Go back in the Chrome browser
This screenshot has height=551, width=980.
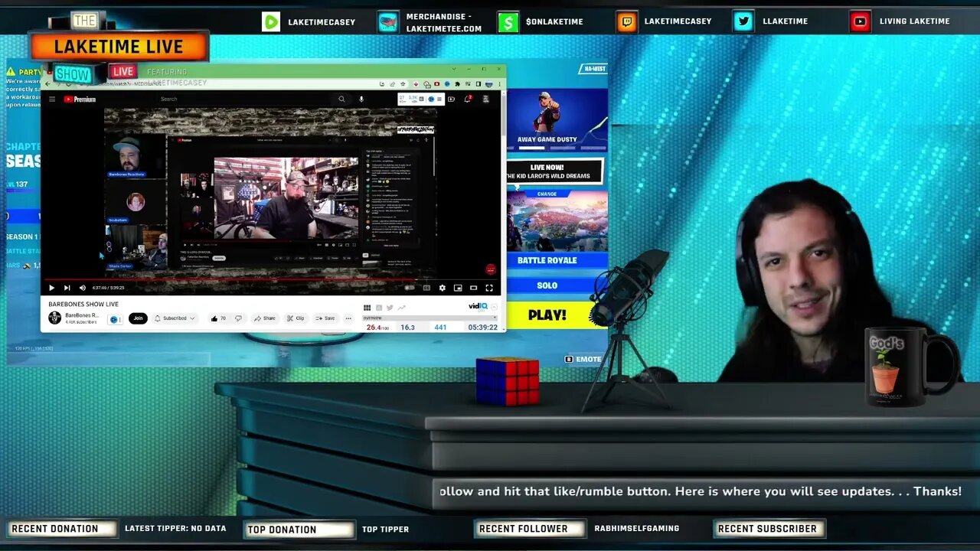pos(47,83)
